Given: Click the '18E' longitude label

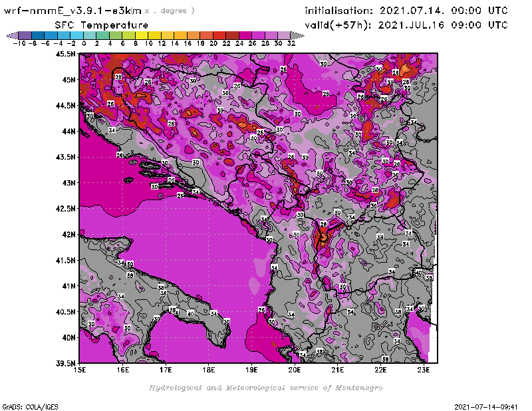Looking at the screenshot, I should [x=209, y=370].
